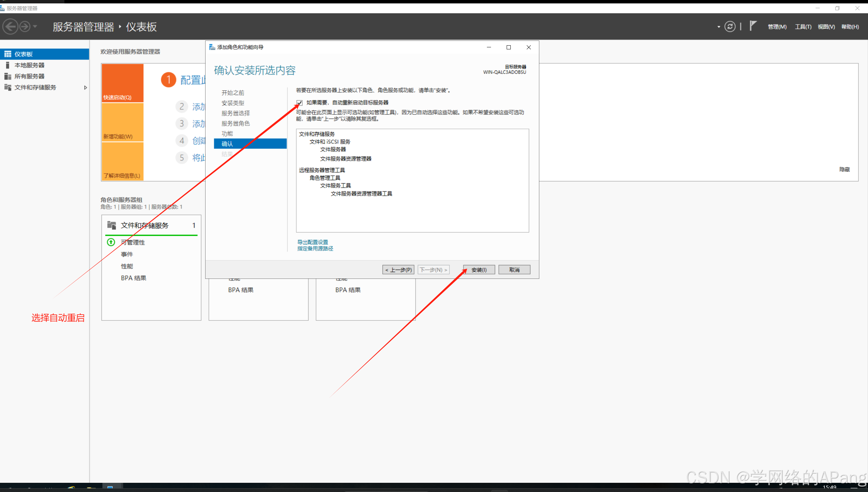Open dropdown arrow beside refresh icon

click(719, 27)
